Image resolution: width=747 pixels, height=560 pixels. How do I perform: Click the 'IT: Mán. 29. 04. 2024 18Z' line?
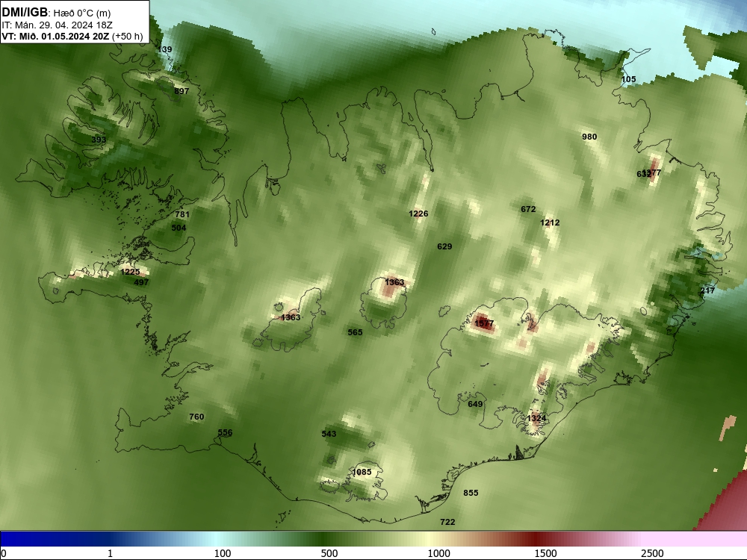click(58, 25)
